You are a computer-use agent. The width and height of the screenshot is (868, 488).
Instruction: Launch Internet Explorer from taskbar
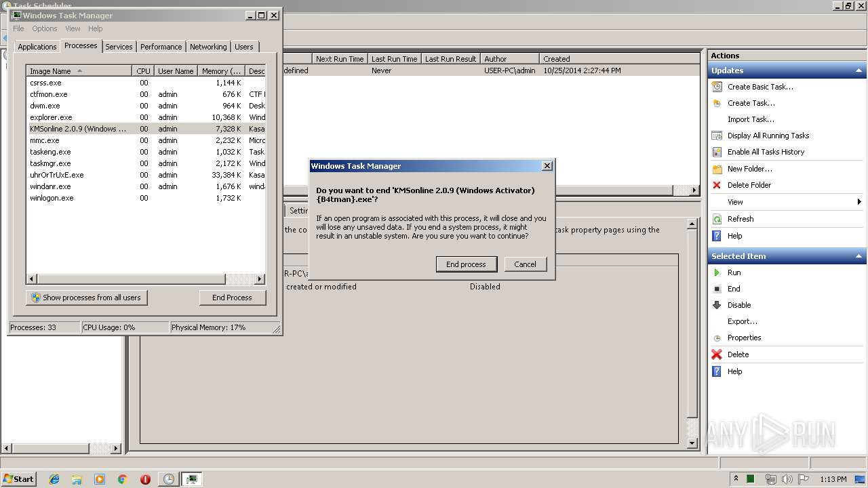54,479
